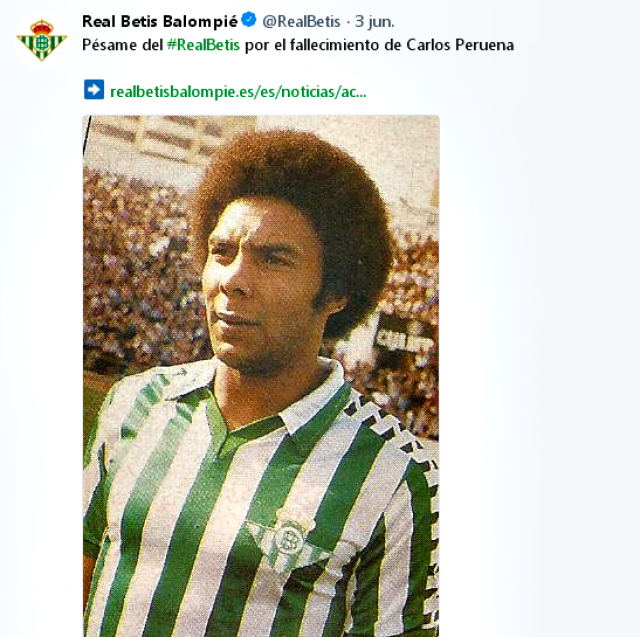Click the Betis badge on the striped shirt
Screen dimensions: 640x637
coord(287,539)
